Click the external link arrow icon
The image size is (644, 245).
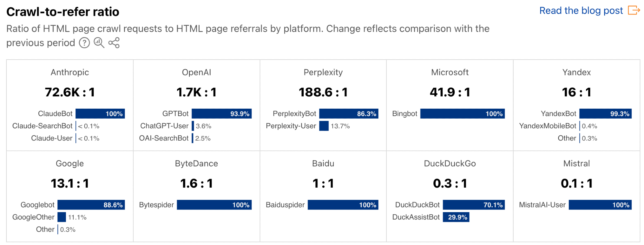634,10
